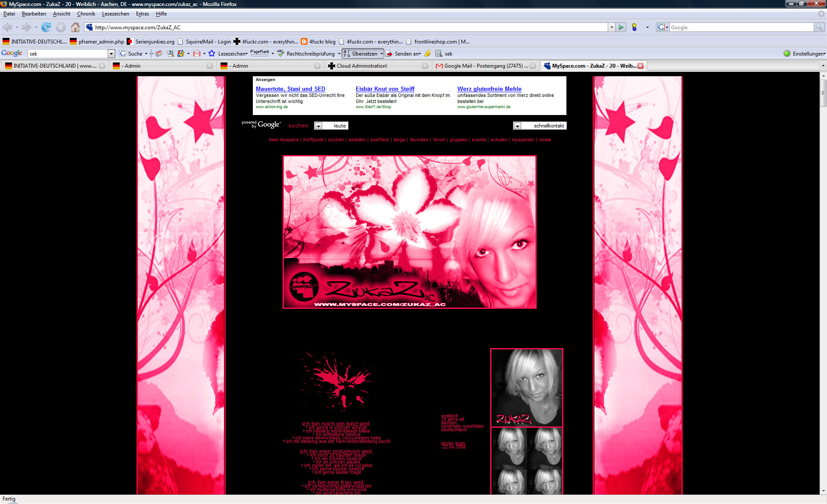Click the 'Werz glutenfreie Mehle' ad link

click(489, 89)
